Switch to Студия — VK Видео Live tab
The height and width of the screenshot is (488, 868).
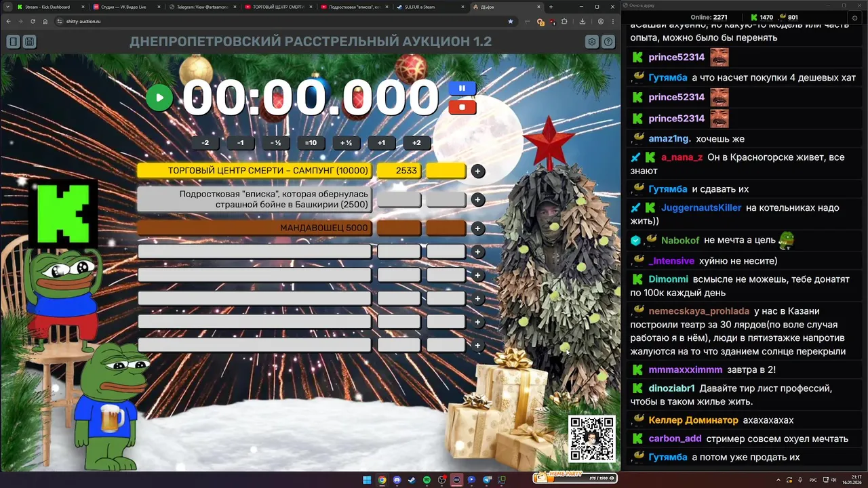coord(125,7)
